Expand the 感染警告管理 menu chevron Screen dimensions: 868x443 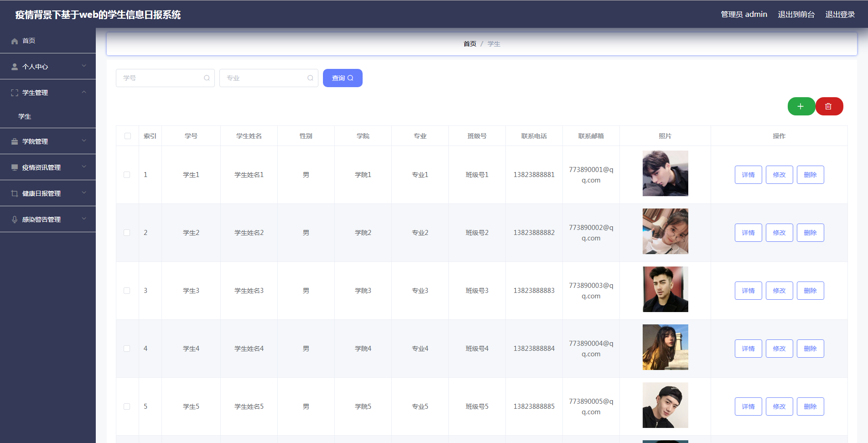pos(84,219)
